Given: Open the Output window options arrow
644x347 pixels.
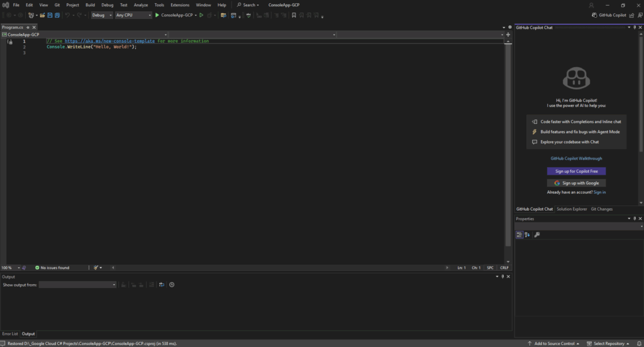Looking at the screenshot, I should click(497, 277).
